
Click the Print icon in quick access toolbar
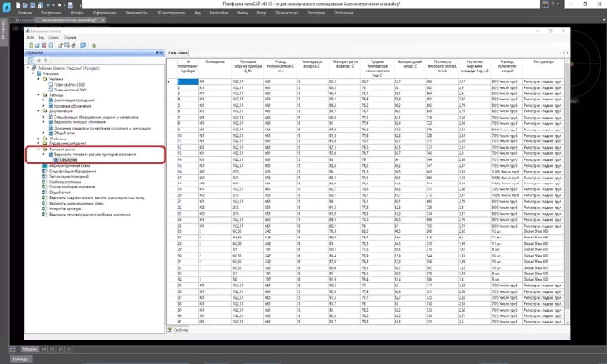pyautogui.click(x=70, y=5)
